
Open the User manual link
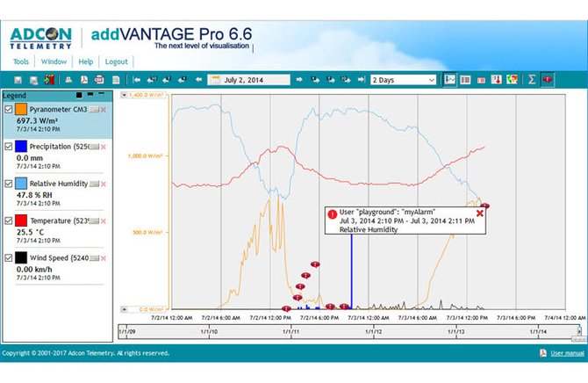point(567,353)
